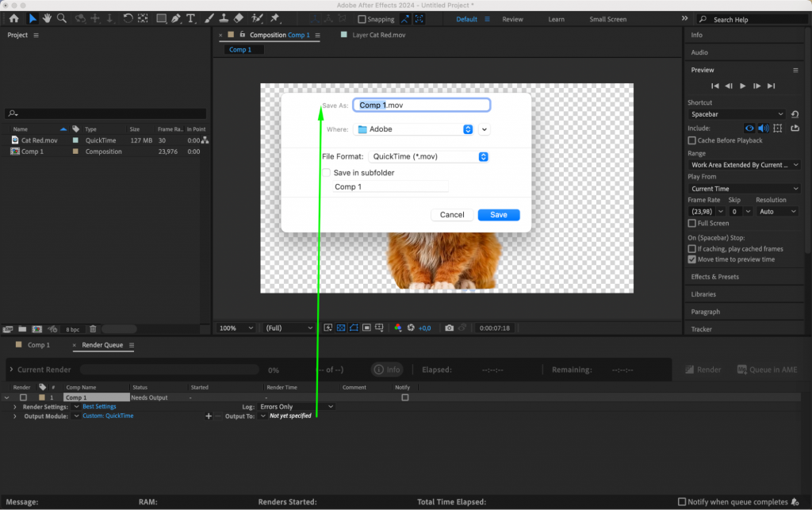812x510 pixels.
Task: Pick the Clone Stamp tool
Action: pyautogui.click(x=224, y=18)
